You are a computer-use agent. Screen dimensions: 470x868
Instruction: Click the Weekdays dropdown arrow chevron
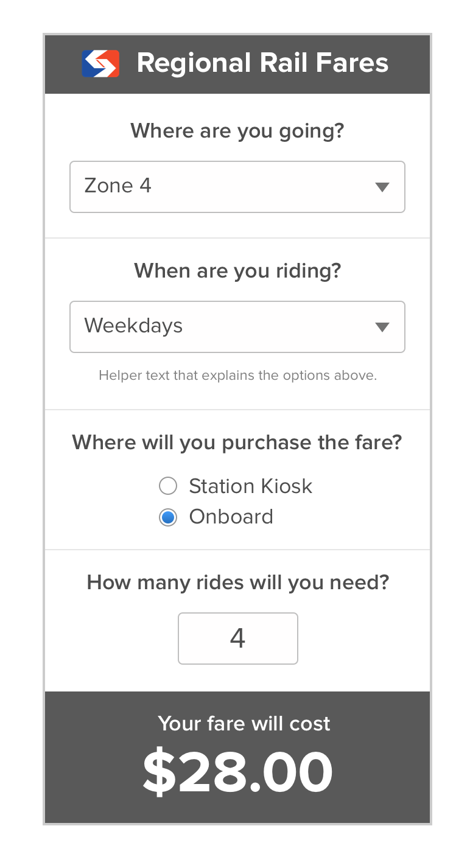pos(382,327)
